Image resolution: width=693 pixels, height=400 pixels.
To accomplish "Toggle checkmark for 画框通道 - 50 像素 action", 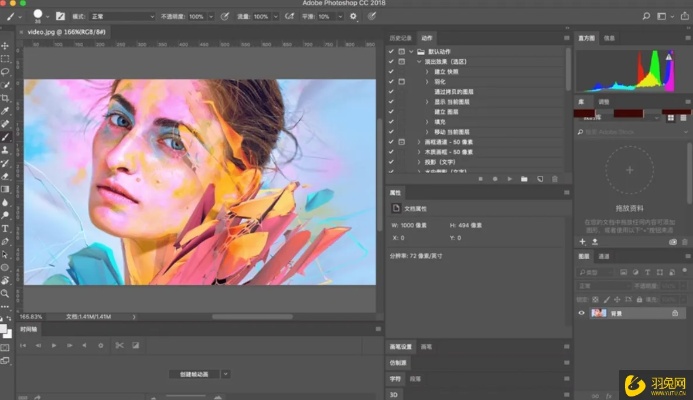I will [x=391, y=142].
